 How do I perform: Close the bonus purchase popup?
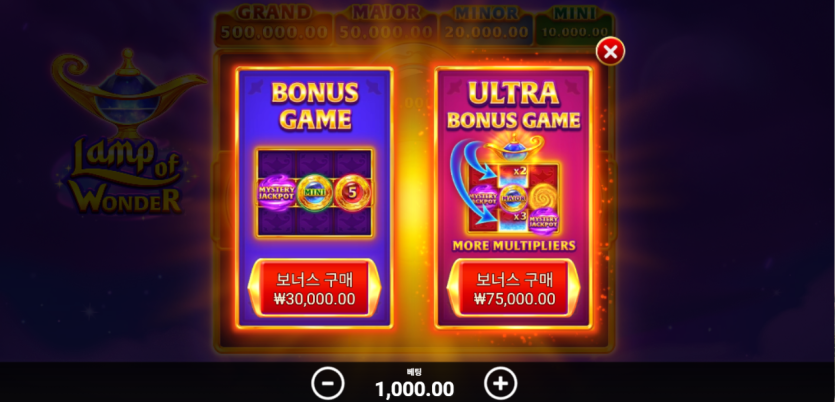tap(610, 52)
